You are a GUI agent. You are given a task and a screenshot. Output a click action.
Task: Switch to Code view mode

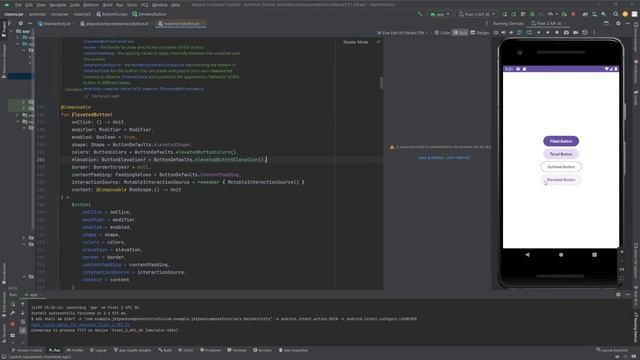point(442,33)
